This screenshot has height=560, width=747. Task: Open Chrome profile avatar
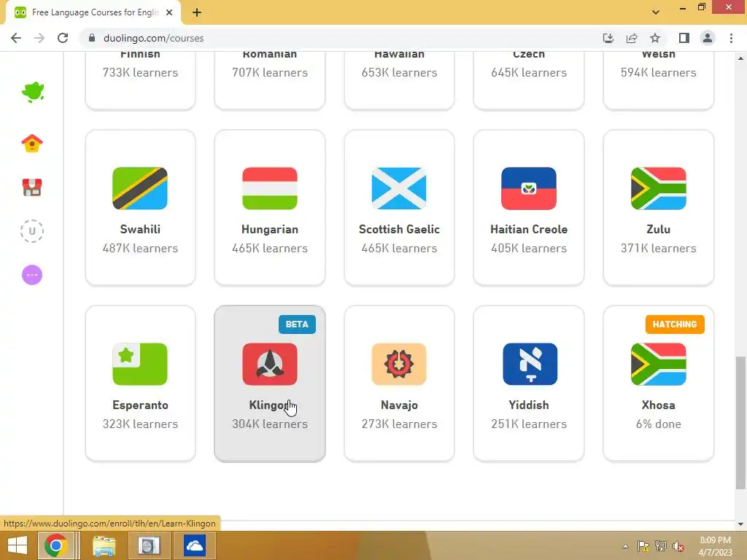(x=708, y=38)
